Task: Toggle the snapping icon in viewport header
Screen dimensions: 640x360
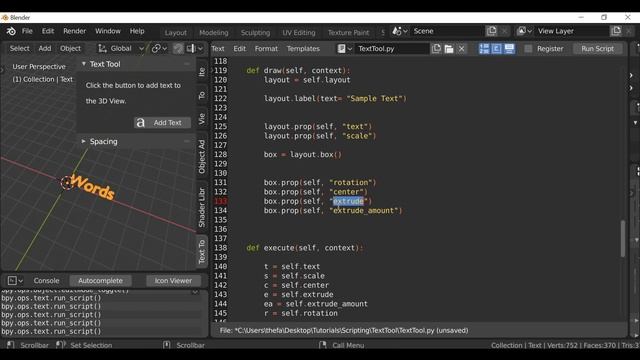Action: pos(178,49)
